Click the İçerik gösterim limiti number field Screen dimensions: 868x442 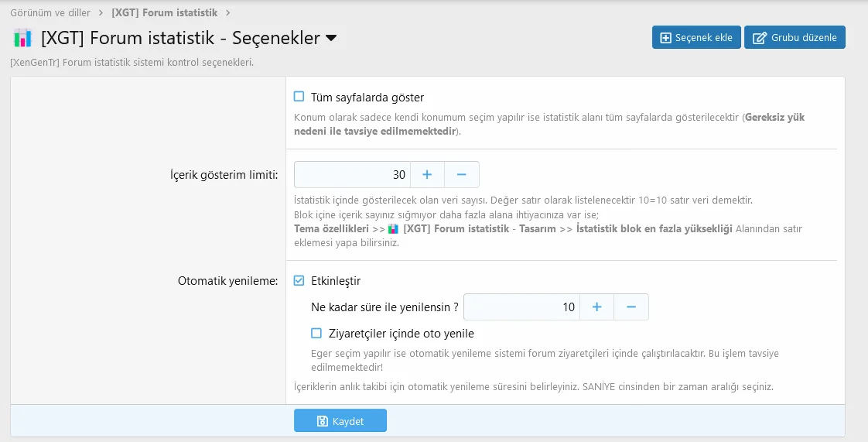coord(352,175)
